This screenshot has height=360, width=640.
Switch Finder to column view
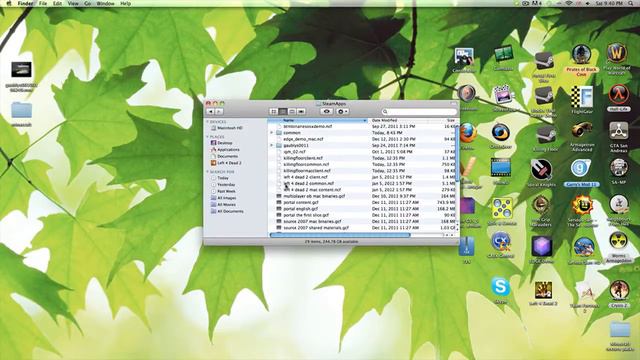(x=292, y=111)
